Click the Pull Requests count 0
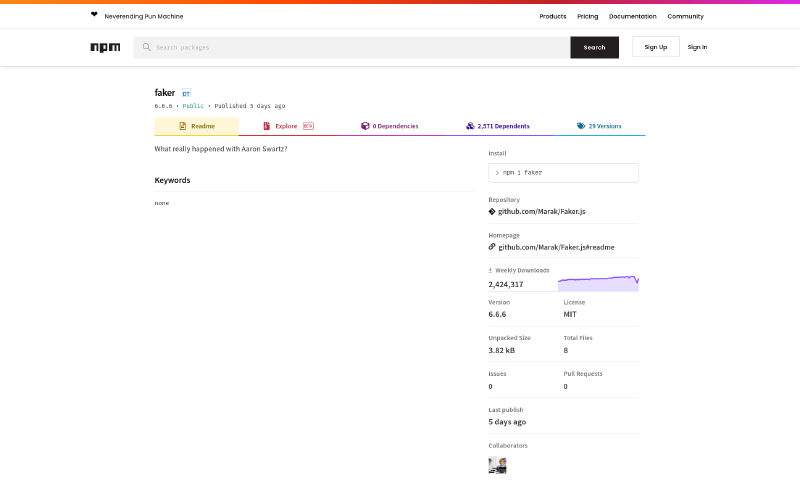Viewport: 800px width, 486px height. [565, 387]
